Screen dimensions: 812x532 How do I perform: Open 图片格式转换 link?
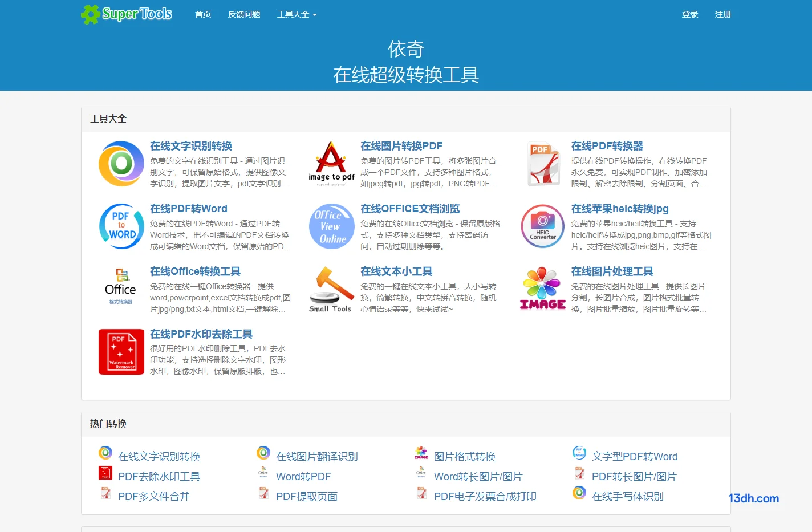pos(465,456)
